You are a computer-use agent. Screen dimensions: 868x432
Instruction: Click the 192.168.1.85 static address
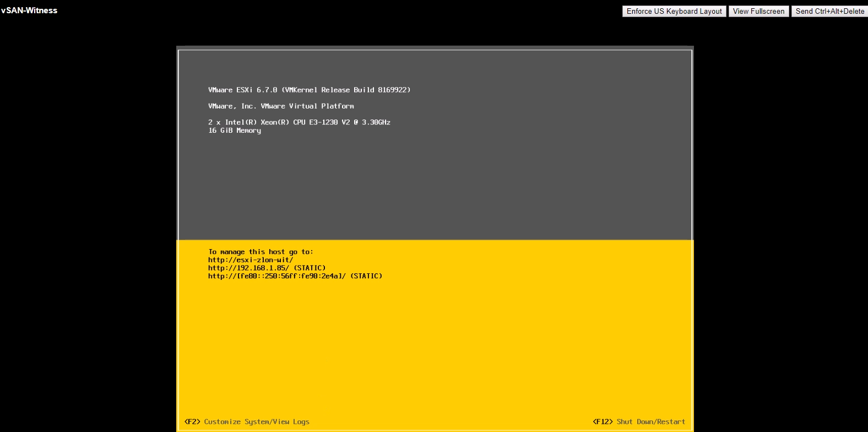coord(267,268)
